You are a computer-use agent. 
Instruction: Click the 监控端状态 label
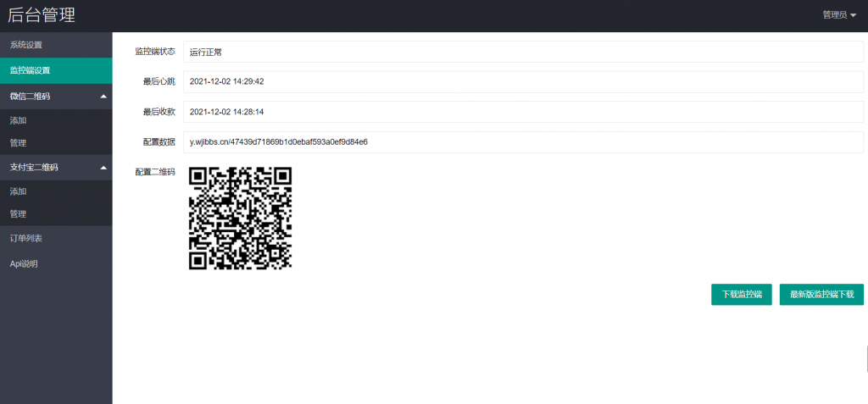tap(156, 52)
